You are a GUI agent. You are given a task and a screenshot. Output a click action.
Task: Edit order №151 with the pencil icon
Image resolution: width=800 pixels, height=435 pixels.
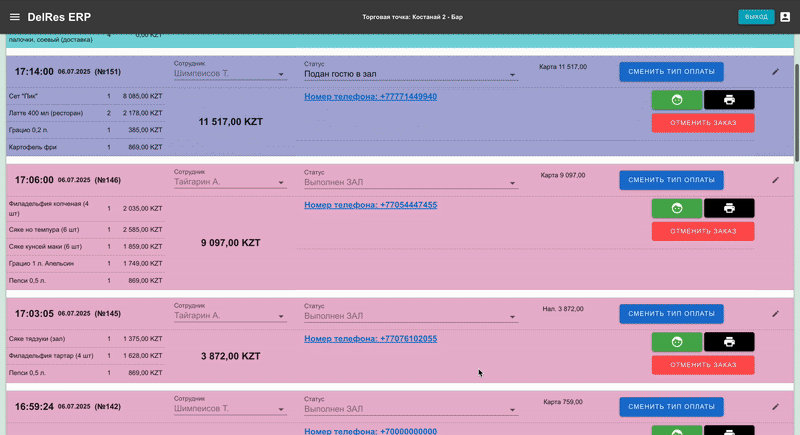point(775,72)
